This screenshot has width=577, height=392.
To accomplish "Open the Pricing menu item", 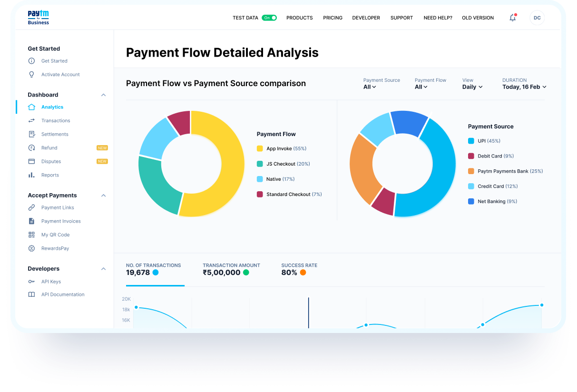I will [333, 18].
